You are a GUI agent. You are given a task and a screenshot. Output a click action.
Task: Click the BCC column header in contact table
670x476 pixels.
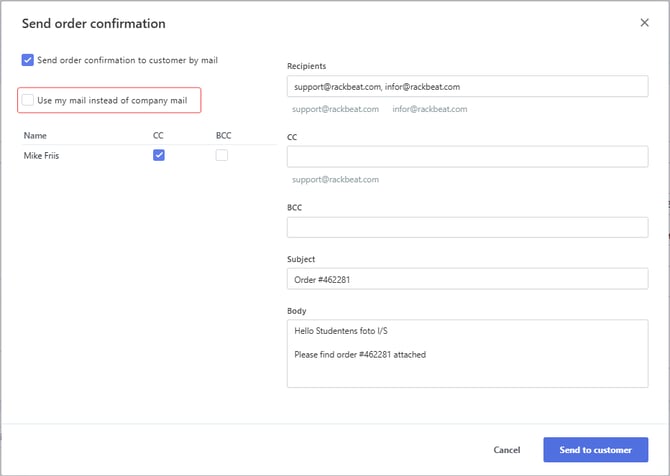point(222,135)
